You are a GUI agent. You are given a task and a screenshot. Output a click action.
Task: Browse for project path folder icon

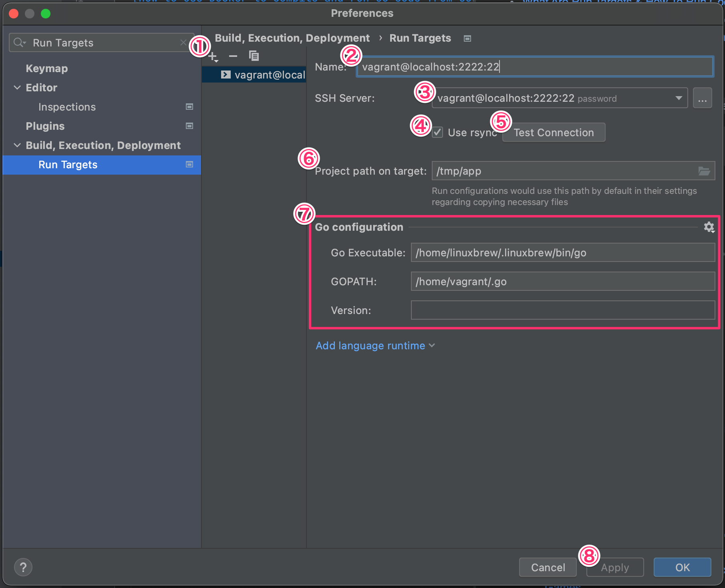704,171
